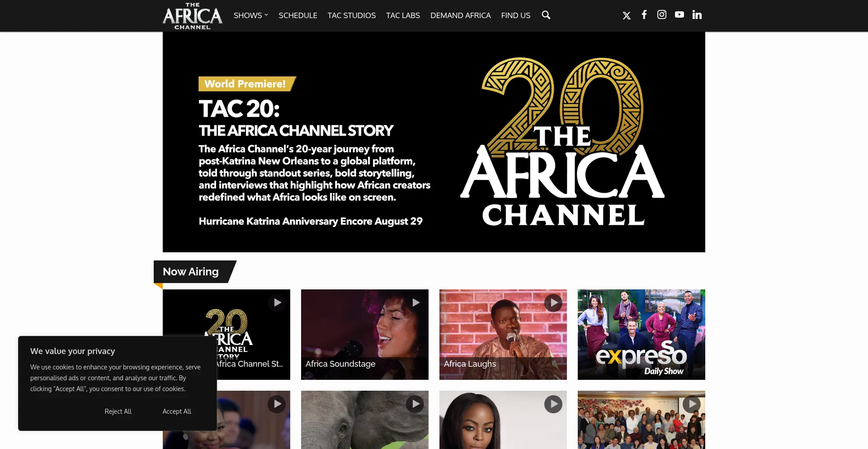Click The Africa Channel logo

(193, 16)
